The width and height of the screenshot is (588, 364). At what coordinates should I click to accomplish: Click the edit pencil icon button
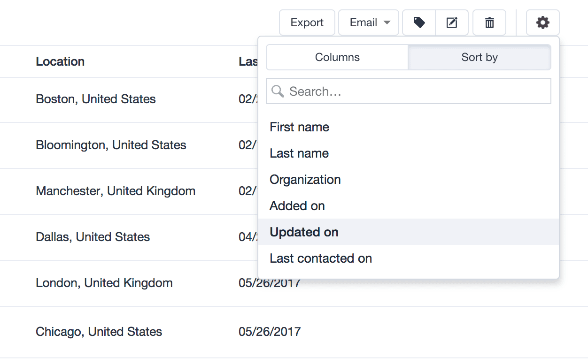click(452, 23)
